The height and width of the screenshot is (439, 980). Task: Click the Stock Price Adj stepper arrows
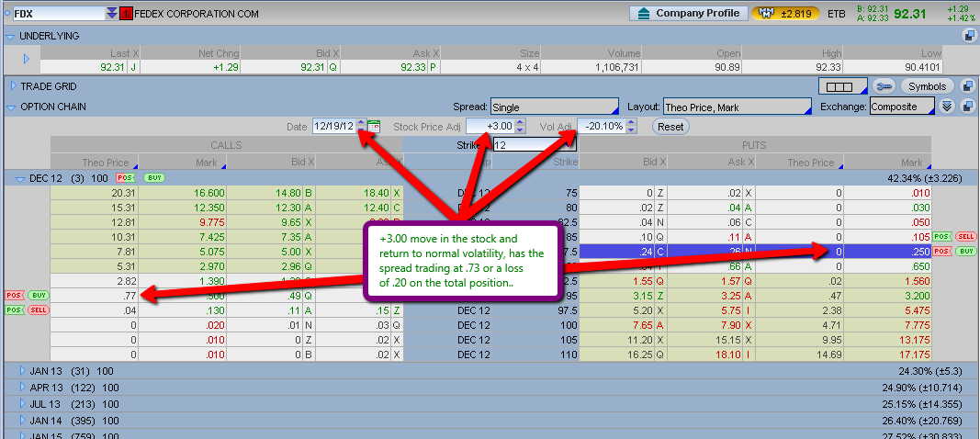coord(520,126)
